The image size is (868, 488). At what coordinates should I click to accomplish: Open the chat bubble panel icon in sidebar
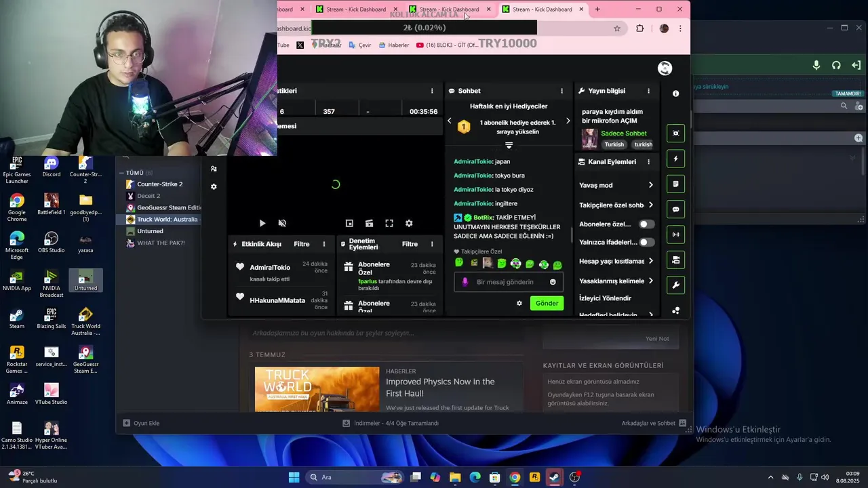675,209
